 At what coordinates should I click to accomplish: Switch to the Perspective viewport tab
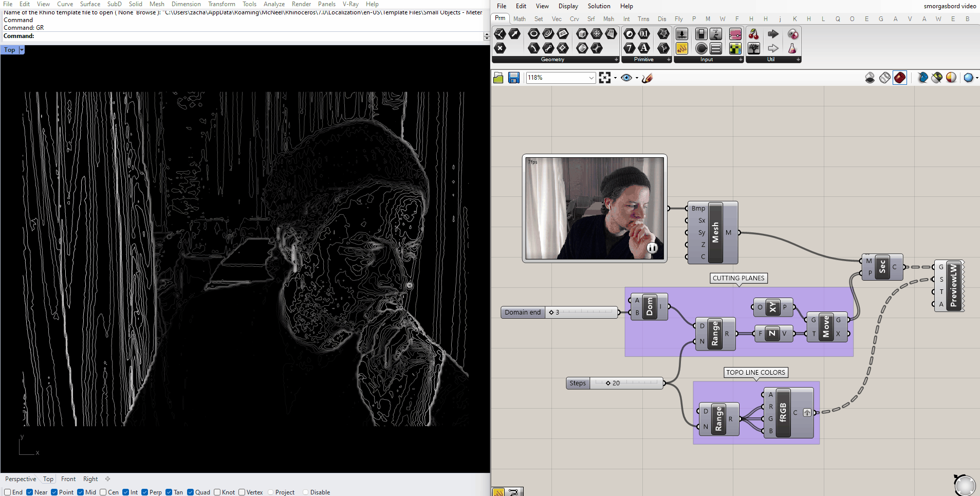(21, 479)
